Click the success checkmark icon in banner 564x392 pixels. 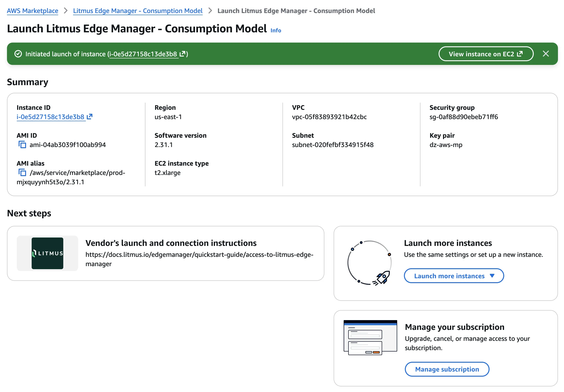coord(18,54)
